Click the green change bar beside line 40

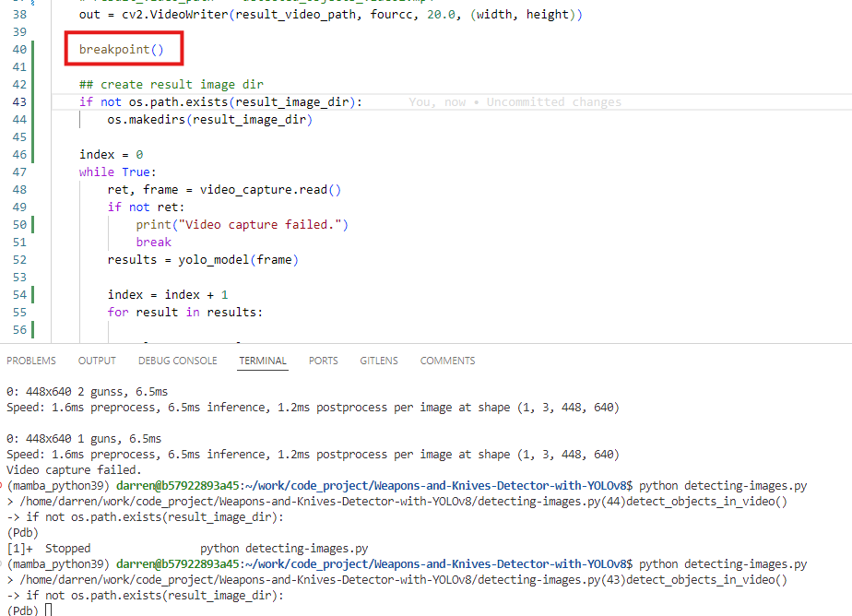pos(34,49)
